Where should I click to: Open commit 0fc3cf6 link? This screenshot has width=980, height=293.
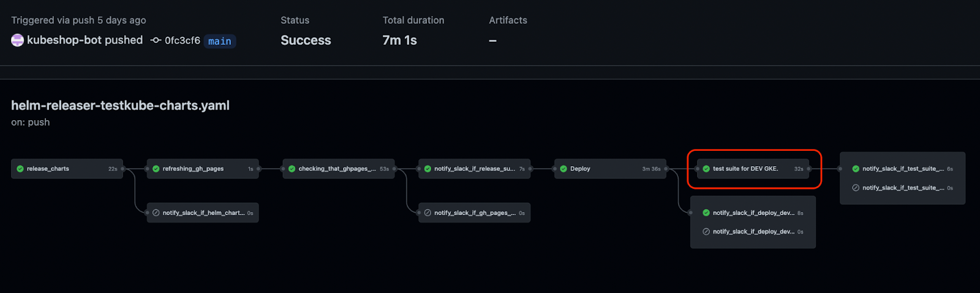[183, 40]
